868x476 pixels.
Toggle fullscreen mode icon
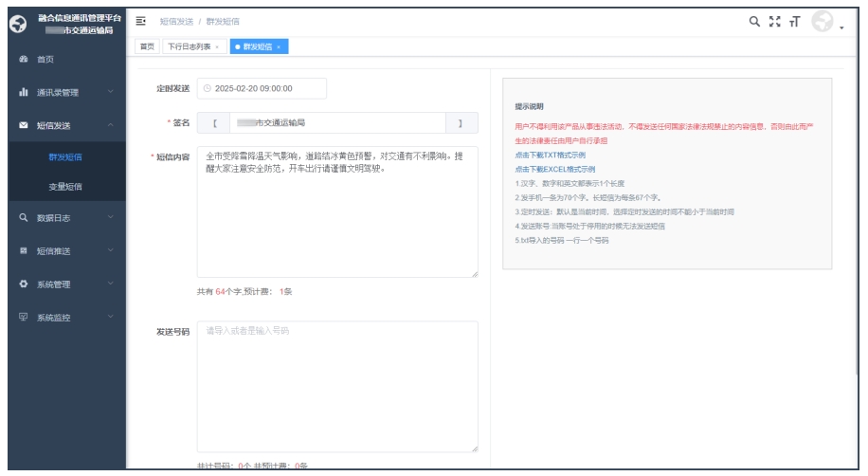coord(776,21)
